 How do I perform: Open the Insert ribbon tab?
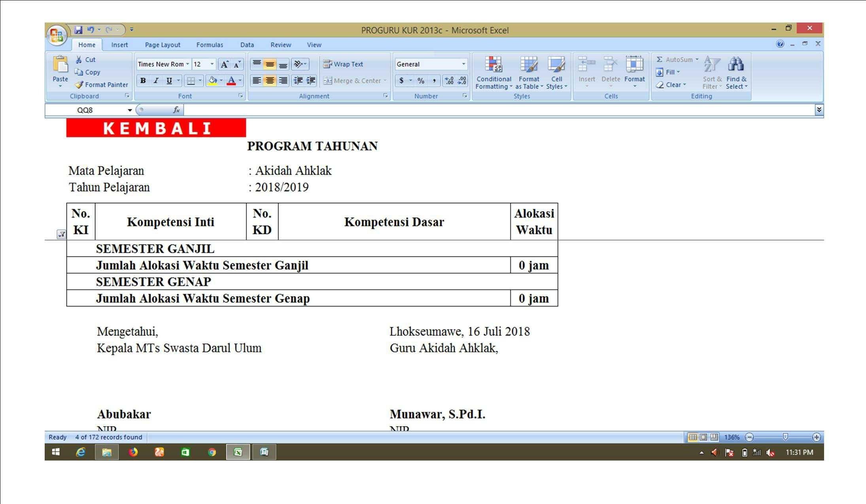119,45
